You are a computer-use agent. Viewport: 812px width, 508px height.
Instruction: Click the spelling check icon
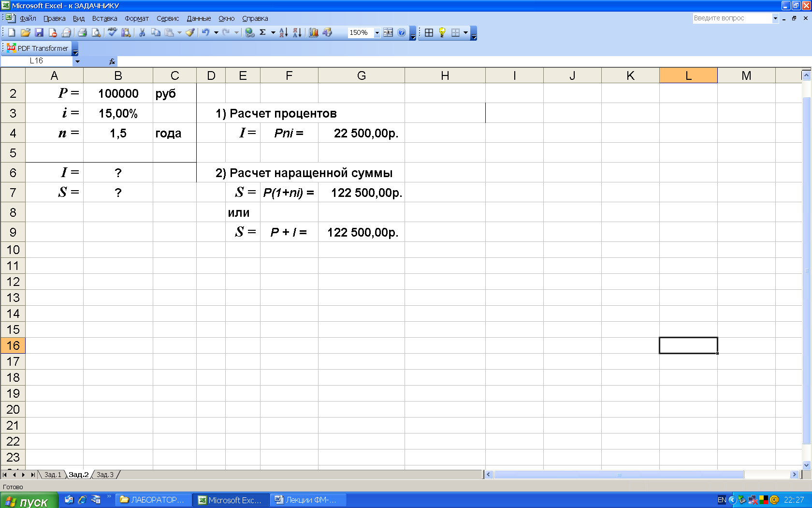112,32
